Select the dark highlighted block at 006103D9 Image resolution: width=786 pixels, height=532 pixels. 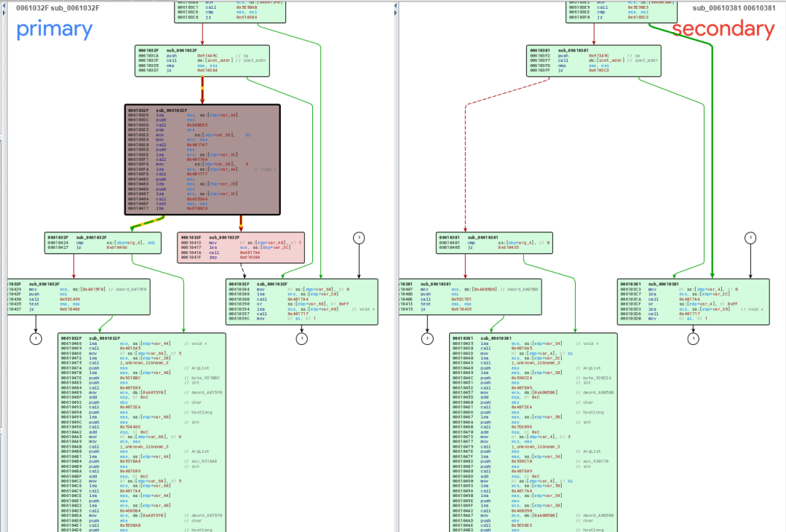click(x=202, y=159)
